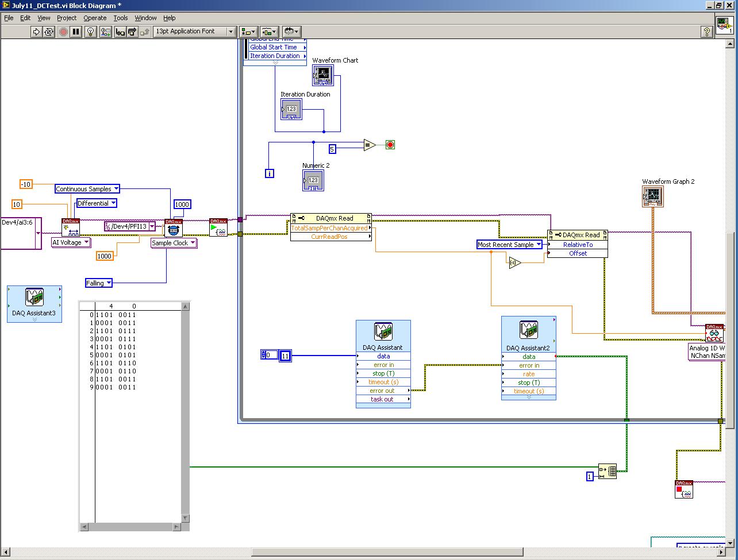The image size is (738, 560).
Task: Click the Global Start Time unbundle element
Action: click(275, 47)
